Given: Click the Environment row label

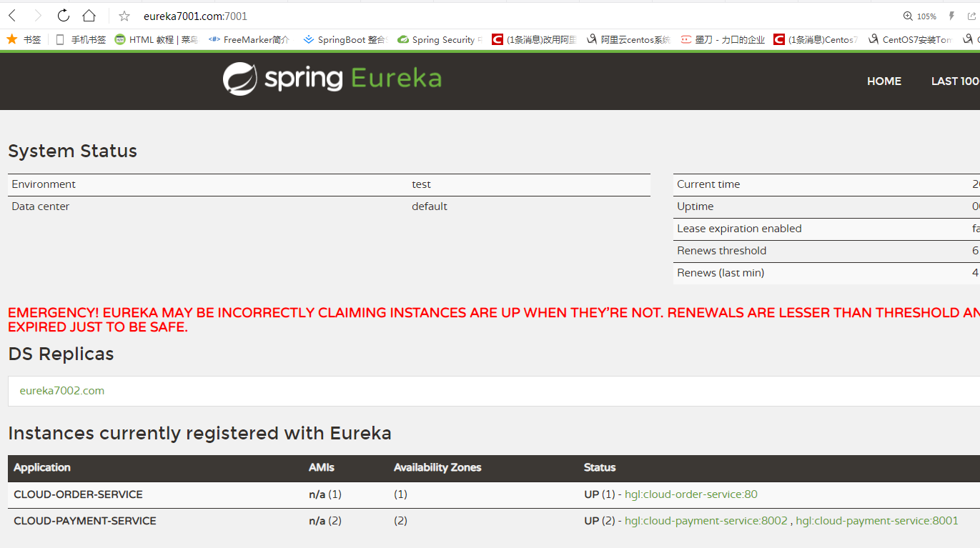Looking at the screenshot, I should [44, 184].
